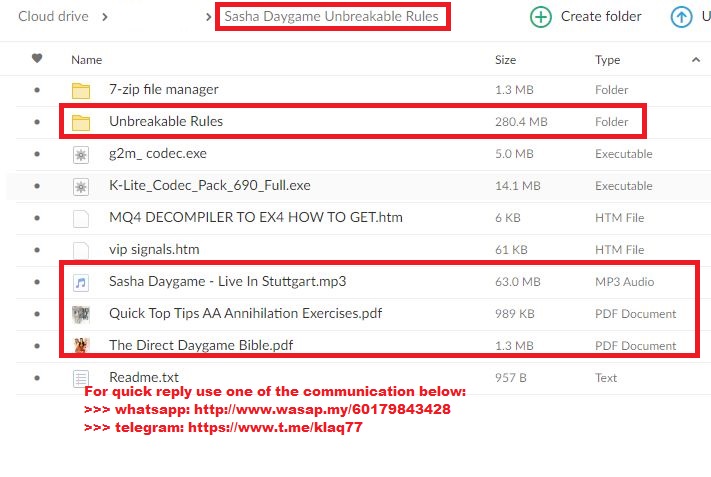This screenshot has height=477, width=711.
Task: Click the Readme.txt text file icon
Action: (81, 379)
